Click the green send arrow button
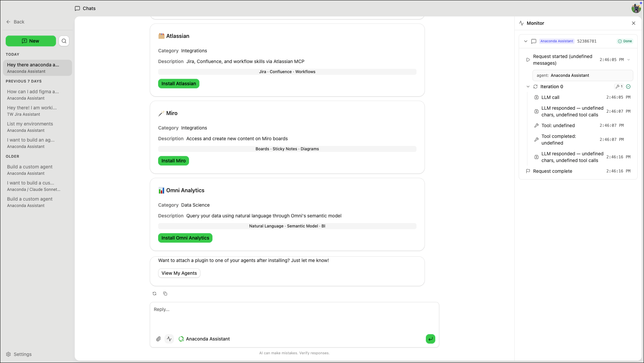644x363 pixels. click(431, 339)
